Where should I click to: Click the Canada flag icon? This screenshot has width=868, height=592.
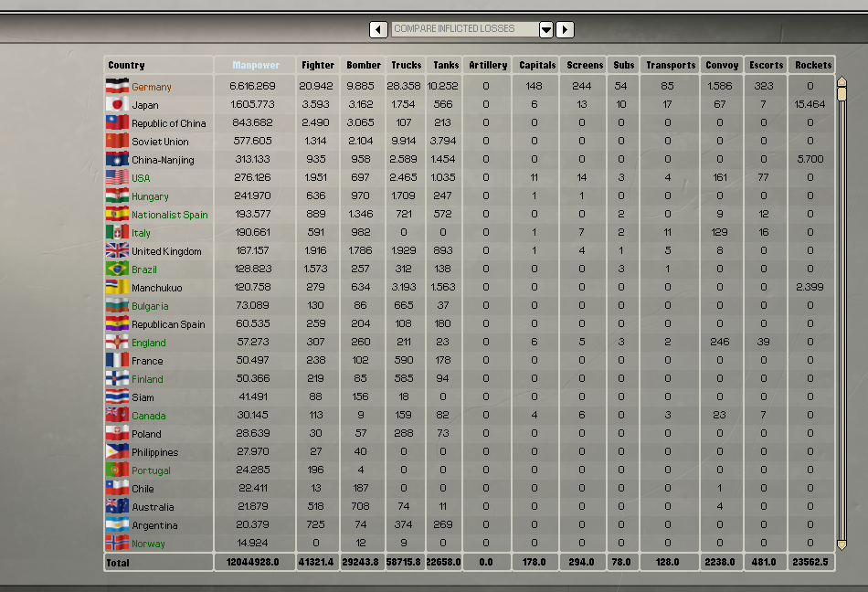[x=117, y=415]
